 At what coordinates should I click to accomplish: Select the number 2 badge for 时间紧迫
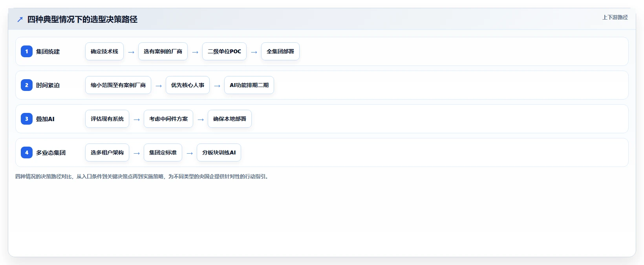(x=27, y=85)
